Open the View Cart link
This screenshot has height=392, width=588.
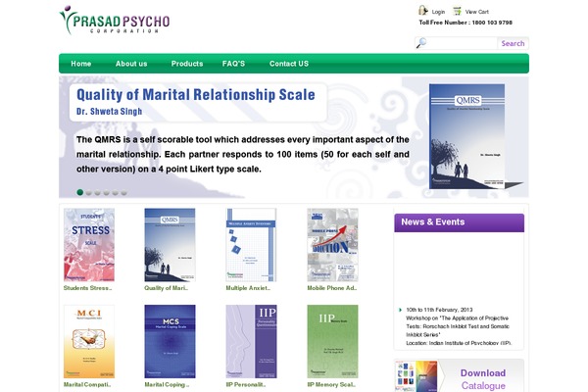point(476,12)
